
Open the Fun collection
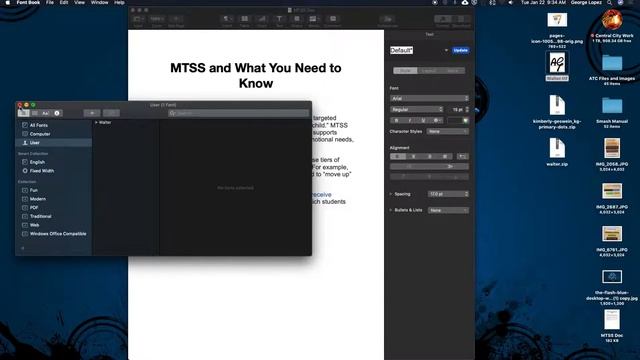(x=33, y=190)
